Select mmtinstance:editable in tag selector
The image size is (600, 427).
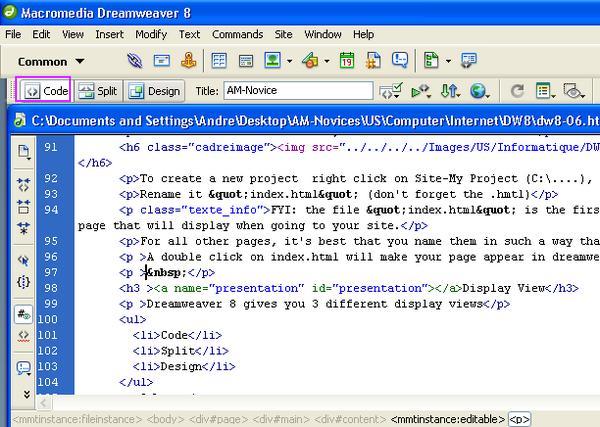click(x=448, y=419)
